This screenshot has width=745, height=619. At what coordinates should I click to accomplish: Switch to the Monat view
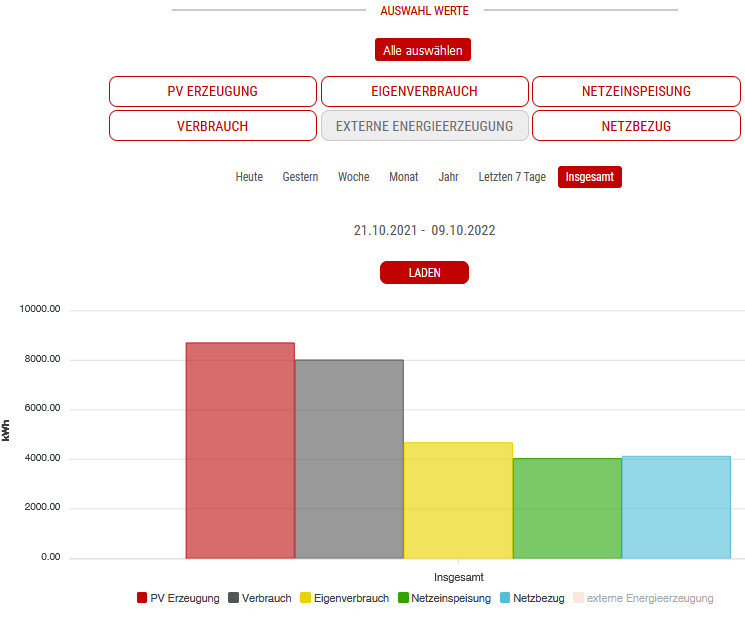[403, 177]
